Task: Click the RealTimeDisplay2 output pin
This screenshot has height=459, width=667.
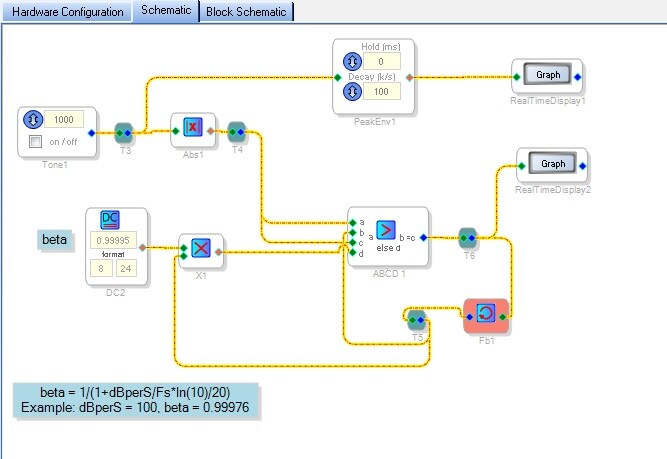Action: coord(582,166)
